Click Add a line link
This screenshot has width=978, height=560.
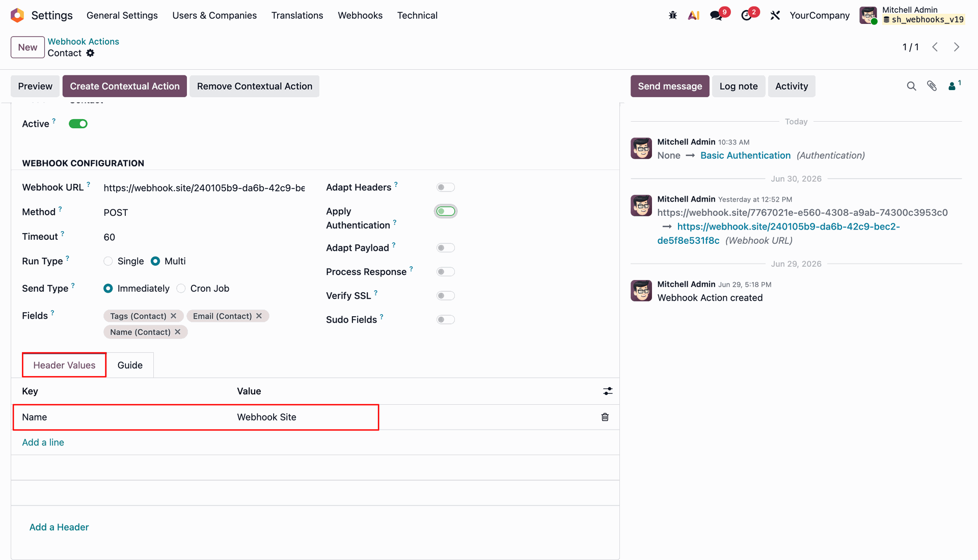tap(43, 442)
